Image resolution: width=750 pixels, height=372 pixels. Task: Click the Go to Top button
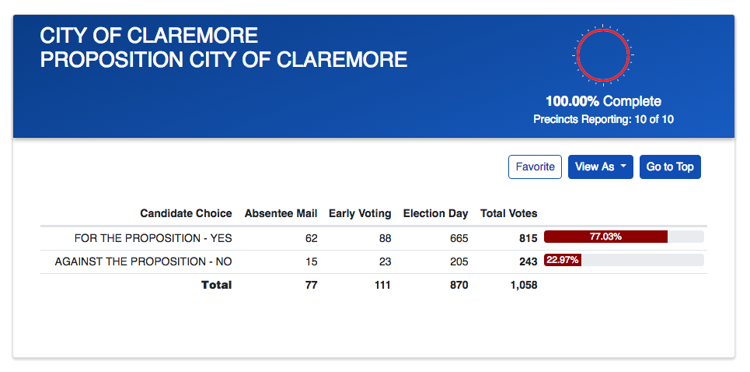coord(670,167)
